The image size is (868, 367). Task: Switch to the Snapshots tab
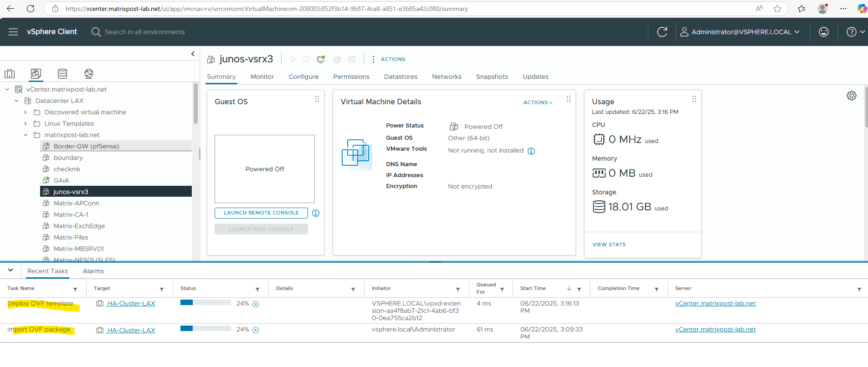tap(492, 76)
